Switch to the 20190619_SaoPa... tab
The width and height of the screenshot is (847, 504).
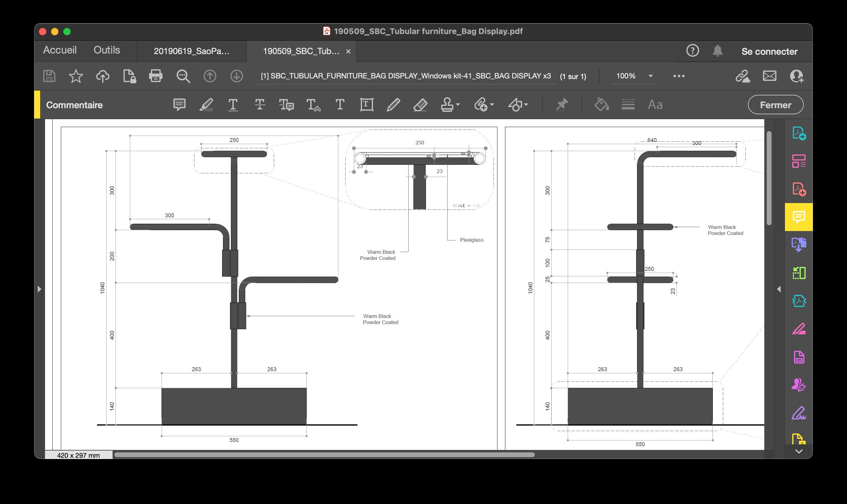tap(191, 51)
